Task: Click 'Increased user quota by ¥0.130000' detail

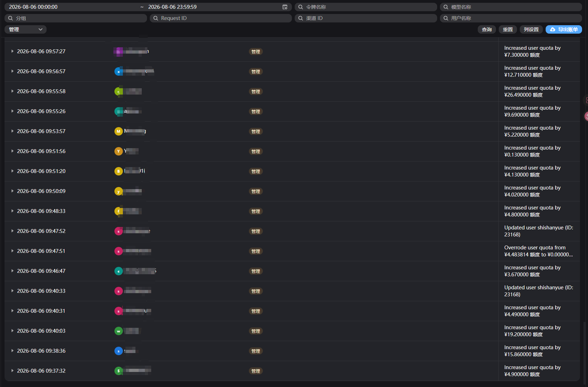Action: (x=532, y=151)
